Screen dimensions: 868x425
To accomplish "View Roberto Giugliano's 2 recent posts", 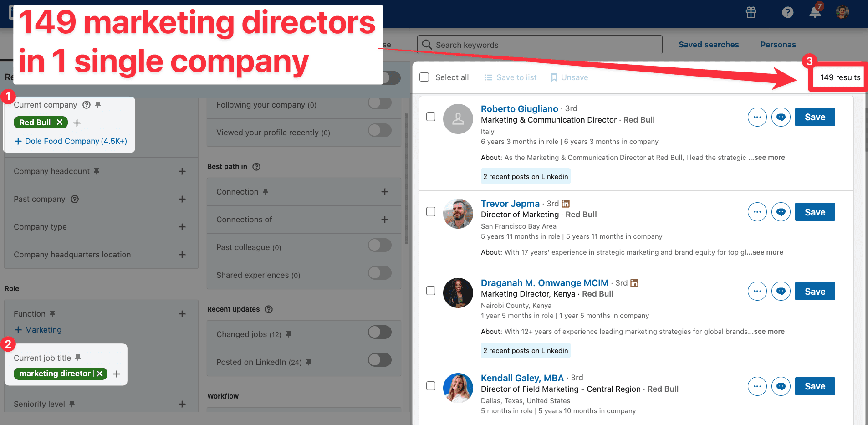I will tap(526, 177).
